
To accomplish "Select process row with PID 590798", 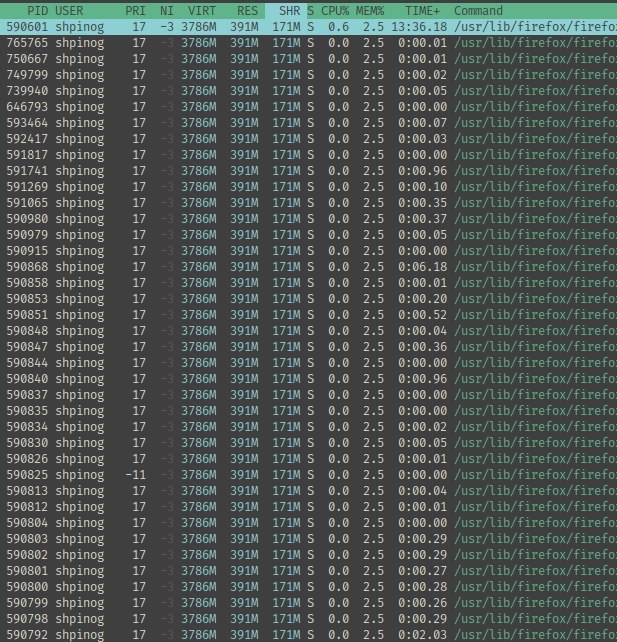I will (x=308, y=618).
